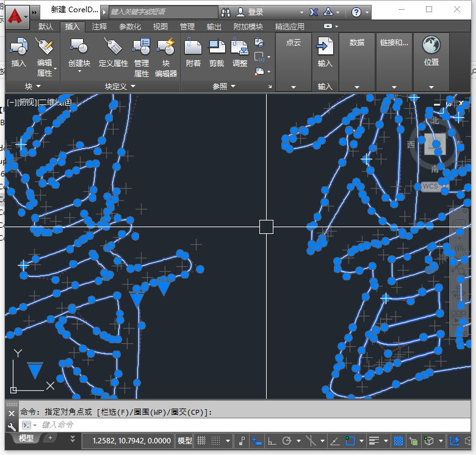Screen dimensions: 476x455
Task: Open Manage Attributes (管理属性) tool
Action: click(141, 47)
